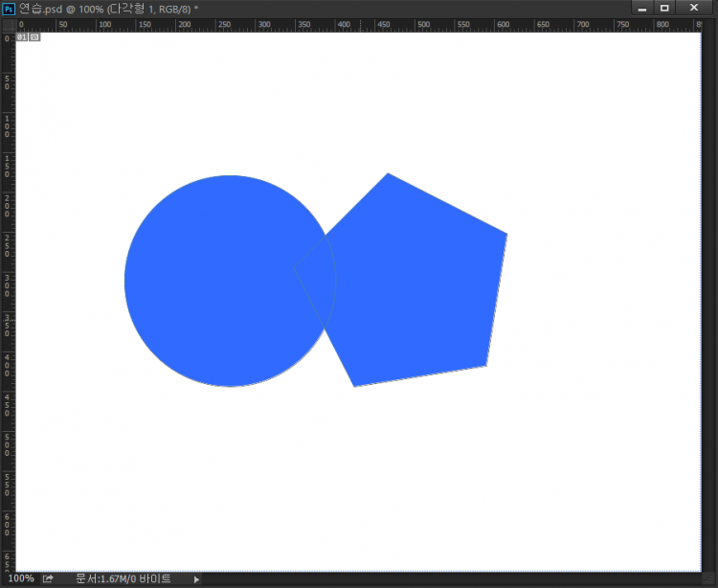Click the slice type icon beside 01
The image size is (718, 588).
[x=34, y=37]
